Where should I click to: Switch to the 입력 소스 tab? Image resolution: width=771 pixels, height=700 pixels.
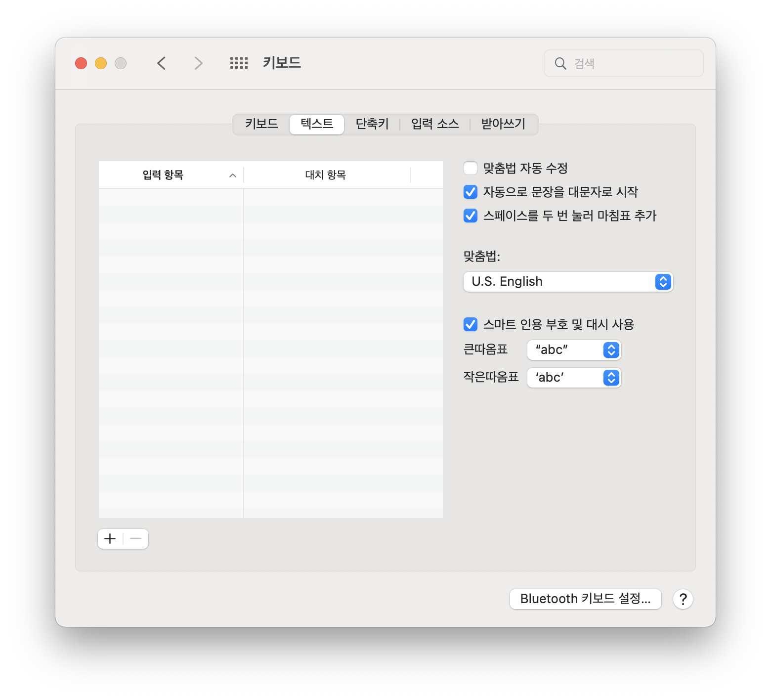[435, 124]
